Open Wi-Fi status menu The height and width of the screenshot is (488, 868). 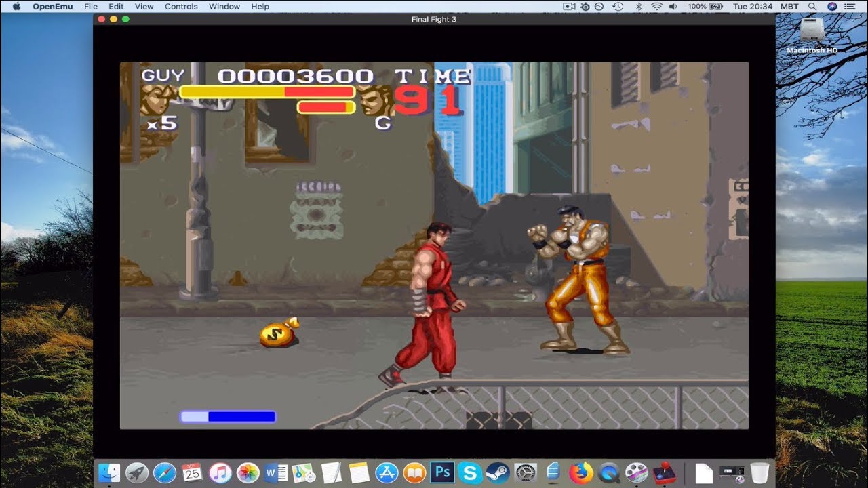click(x=656, y=6)
